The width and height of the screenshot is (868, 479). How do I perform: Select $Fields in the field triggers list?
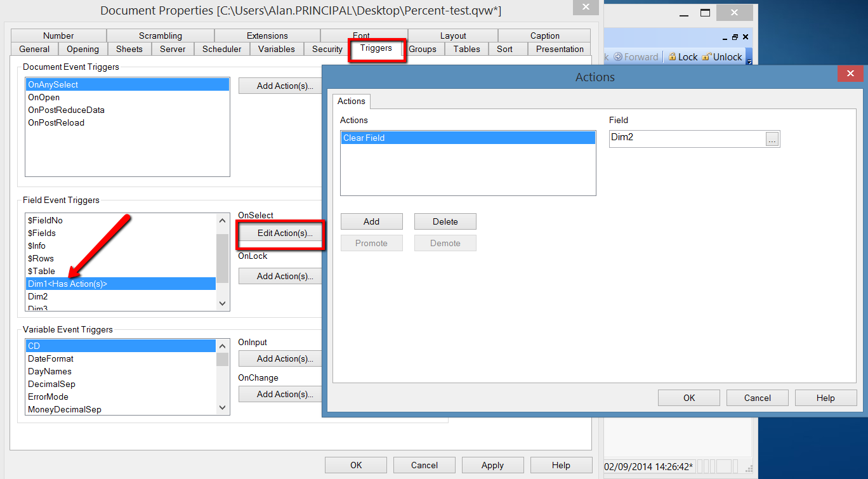tap(121, 233)
